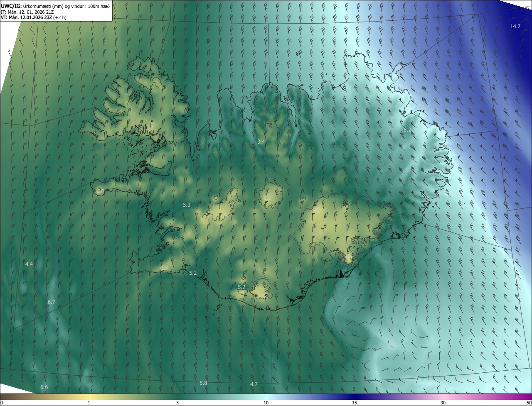Click the colorbar tick label '10'
This screenshot has height=406, width=532.
coord(266,403)
